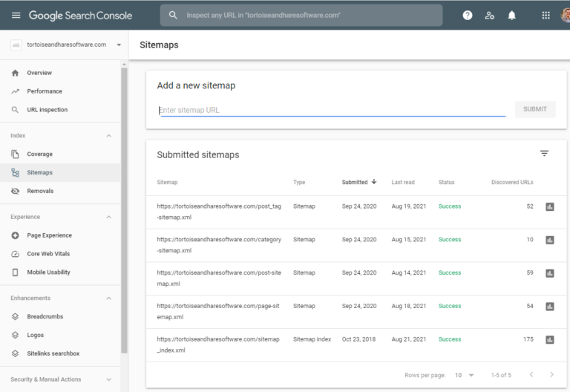Open the notifications bell
The height and width of the screenshot is (392, 570).
pyautogui.click(x=512, y=16)
